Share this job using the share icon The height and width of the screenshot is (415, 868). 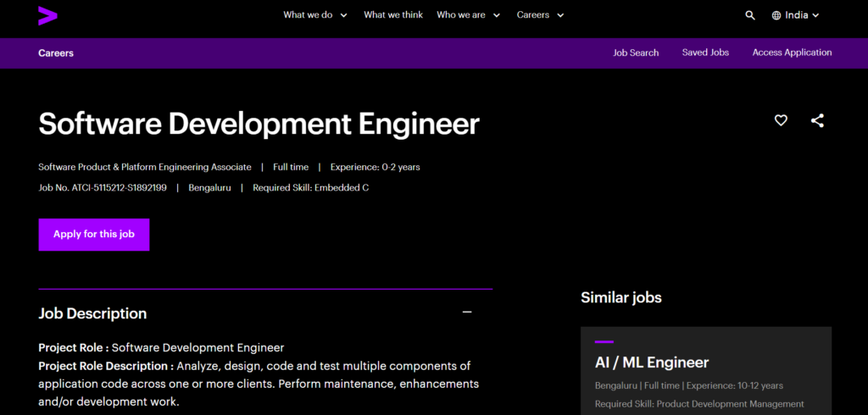[817, 121]
